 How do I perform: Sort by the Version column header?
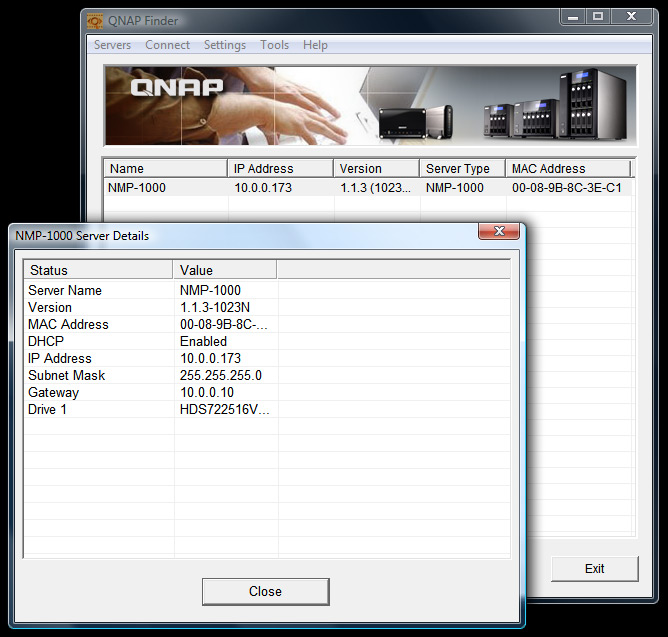(377, 168)
